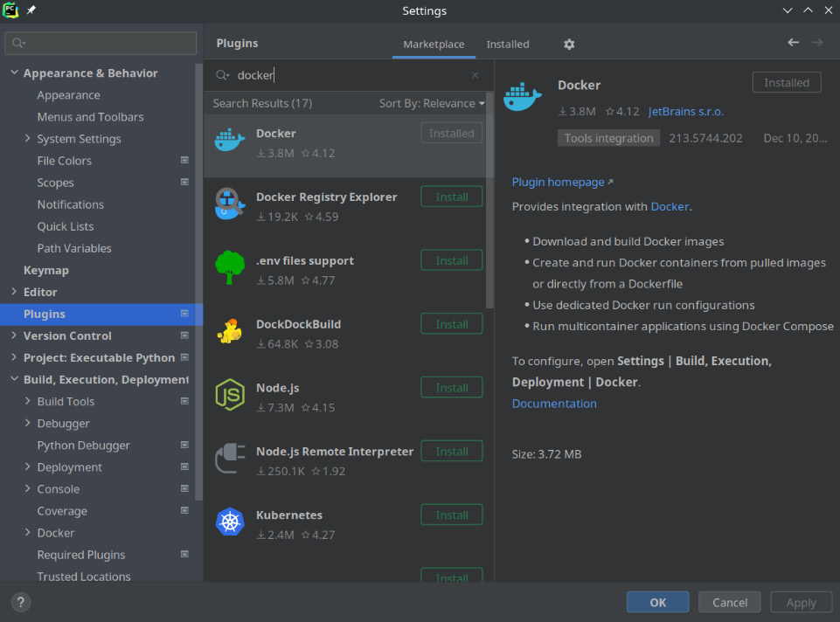The height and width of the screenshot is (622, 840).
Task: Click the green tree .env files support icon
Action: point(230,267)
